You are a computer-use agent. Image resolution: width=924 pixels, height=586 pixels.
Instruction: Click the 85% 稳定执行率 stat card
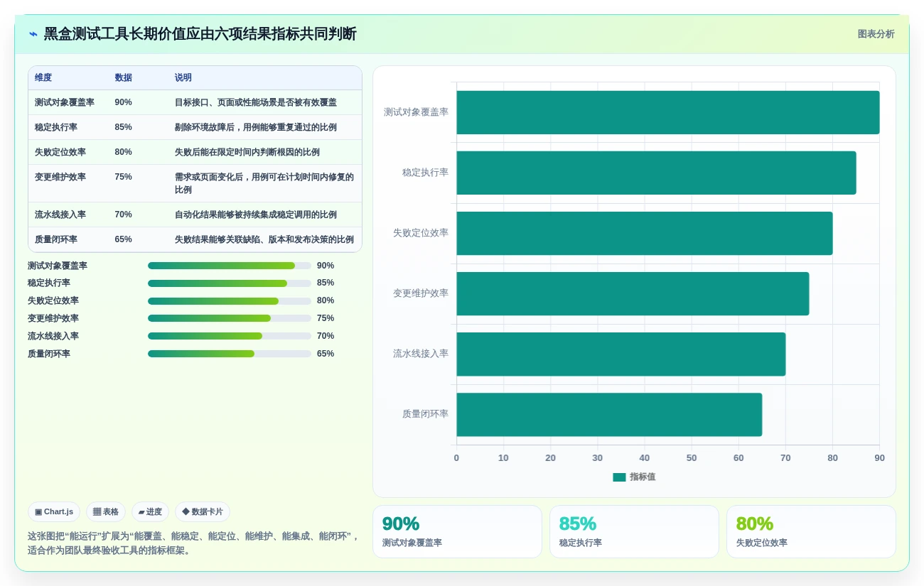[x=634, y=531]
